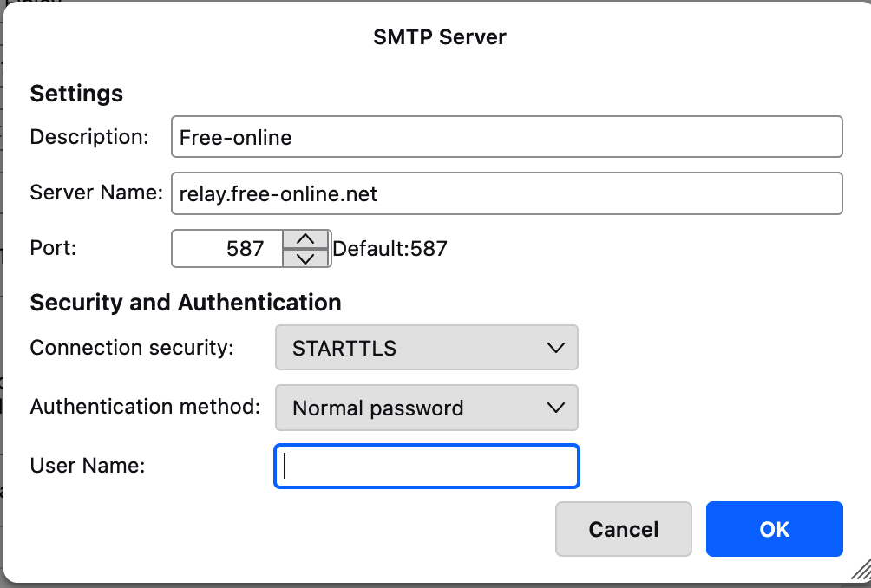Click the "Security and Authentication" heading
871x588 pixels.
tap(186, 303)
